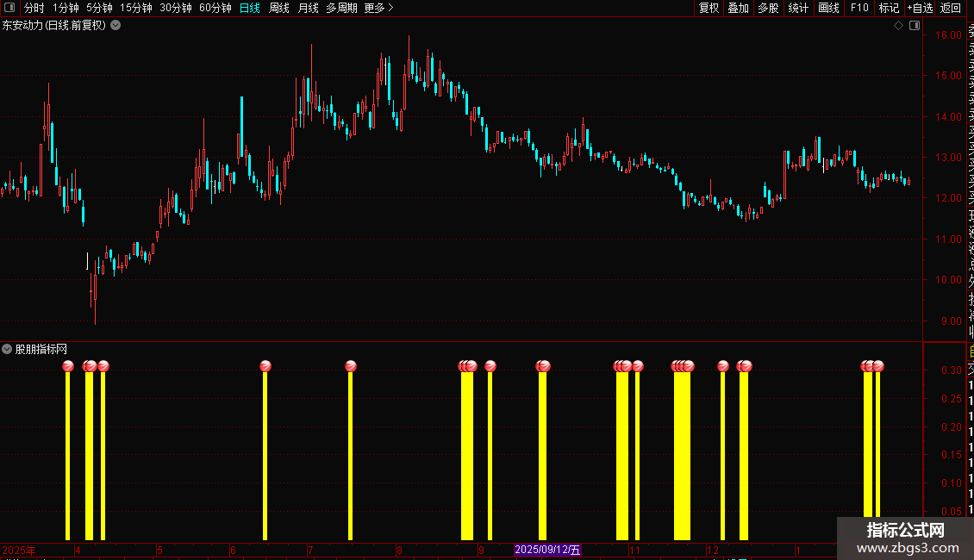Viewport: 974px width, 560px height.
Task: Click the 2025/09/12/五 date marker
Action: coord(547,550)
